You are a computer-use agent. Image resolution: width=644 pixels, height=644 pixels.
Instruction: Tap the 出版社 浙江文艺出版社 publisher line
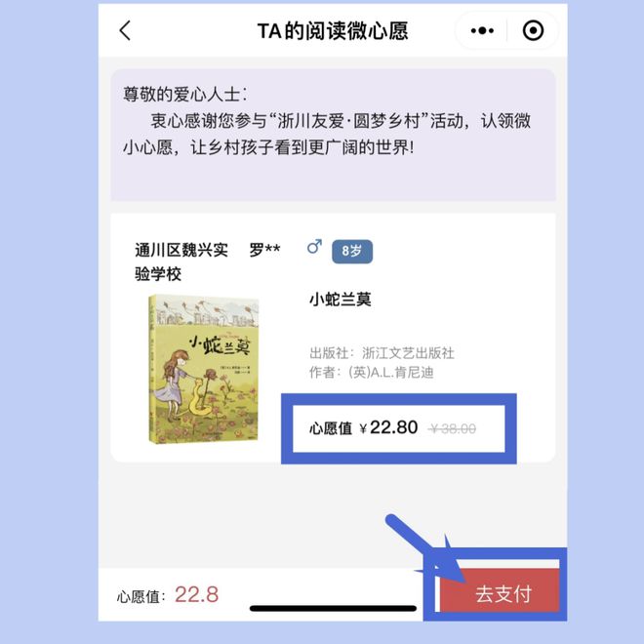tap(382, 353)
